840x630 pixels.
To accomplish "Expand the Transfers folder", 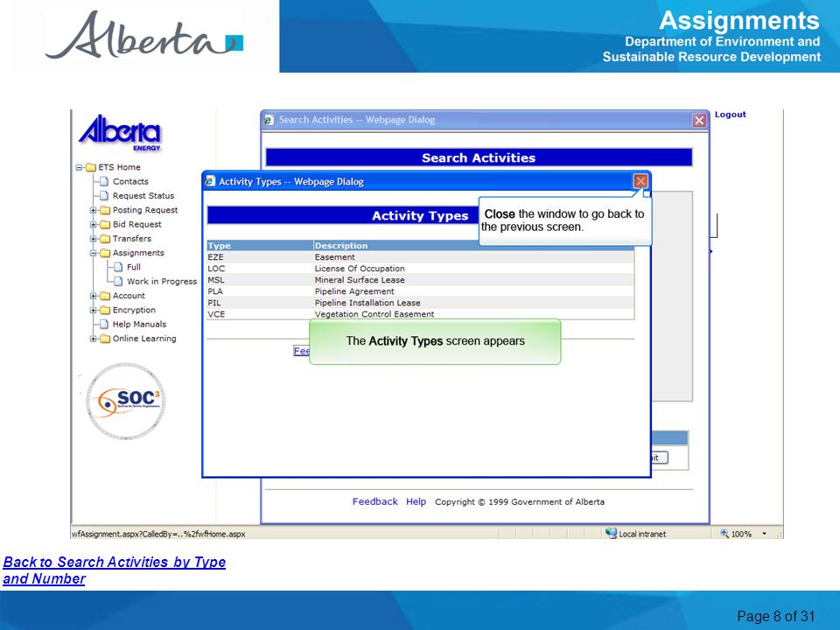I will click(x=94, y=238).
